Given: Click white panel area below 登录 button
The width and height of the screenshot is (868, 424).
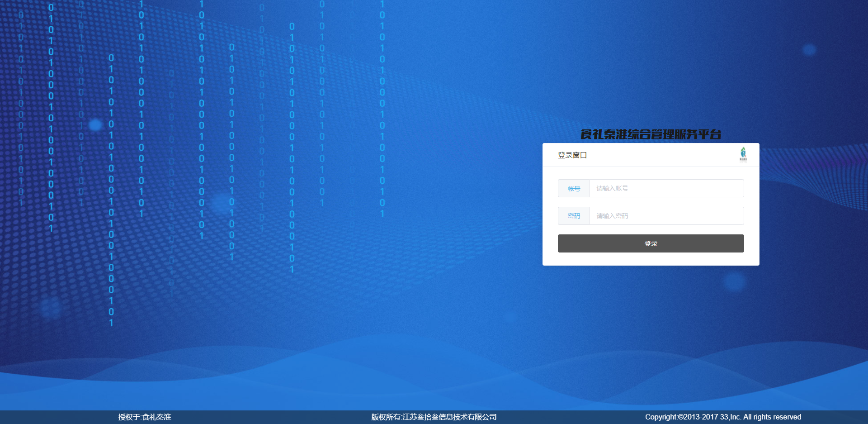Looking at the screenshot, I should point(651,259).
